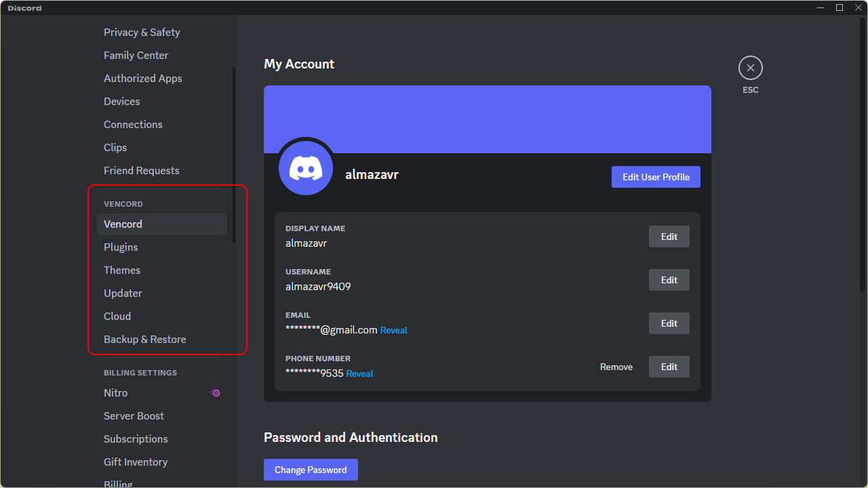868x488 pixels.
Task: Click the main content scrollbar
Action: point(863,156)
